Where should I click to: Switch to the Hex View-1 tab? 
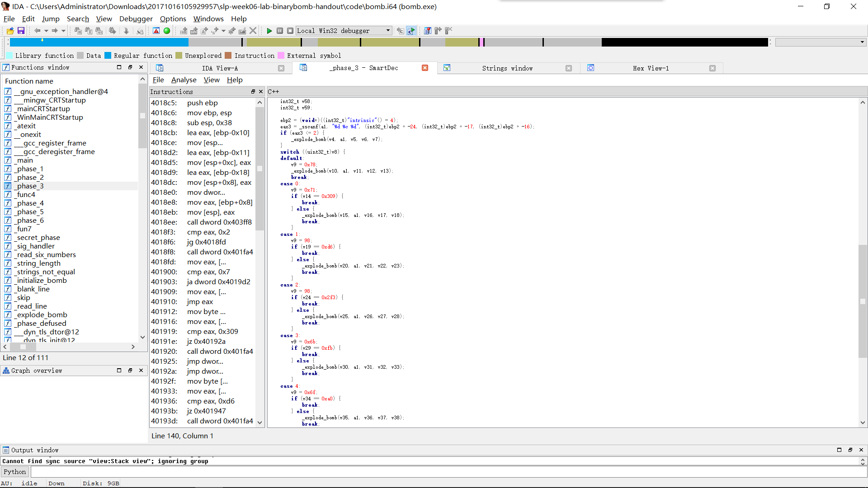(650, 68)
